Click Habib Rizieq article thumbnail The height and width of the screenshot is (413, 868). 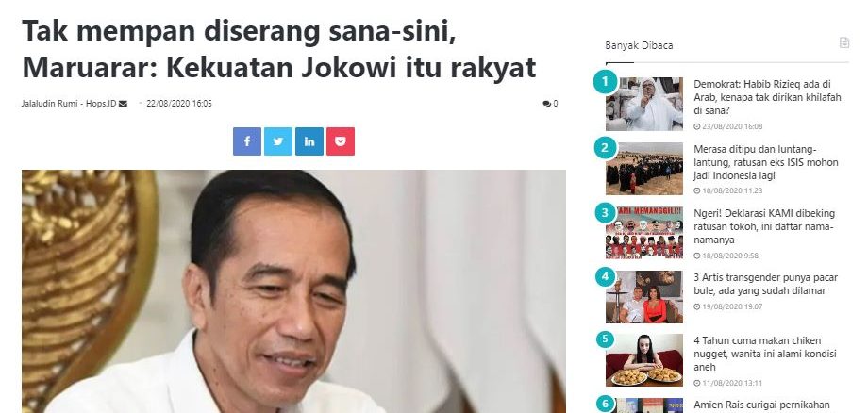coord(644,104)
